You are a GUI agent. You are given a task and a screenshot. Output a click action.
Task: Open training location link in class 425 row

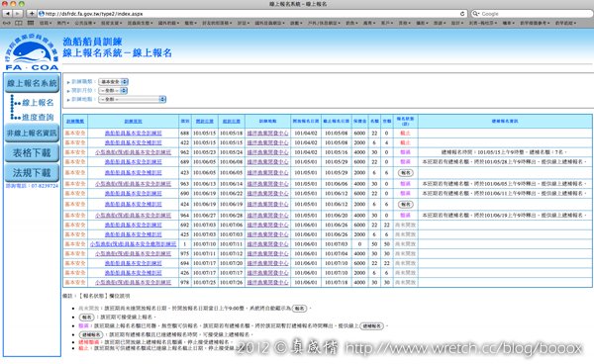pyautogui.click(x=267, y=234)
